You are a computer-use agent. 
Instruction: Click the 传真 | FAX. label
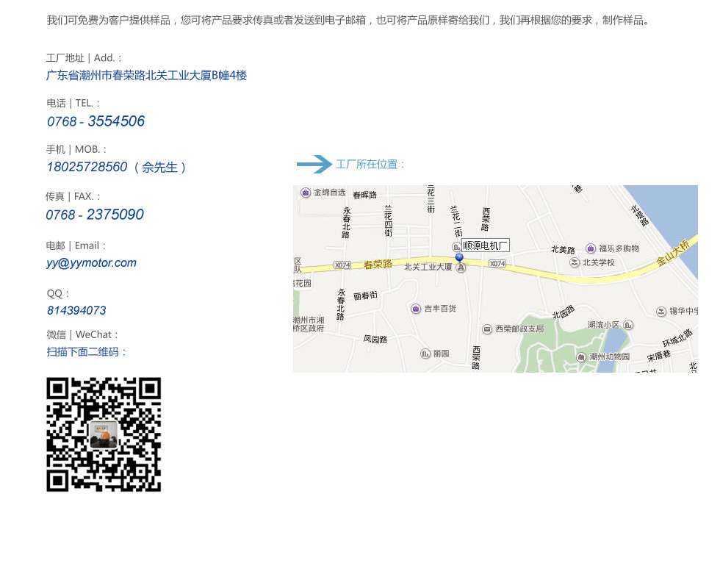click(x=73, y=196)
